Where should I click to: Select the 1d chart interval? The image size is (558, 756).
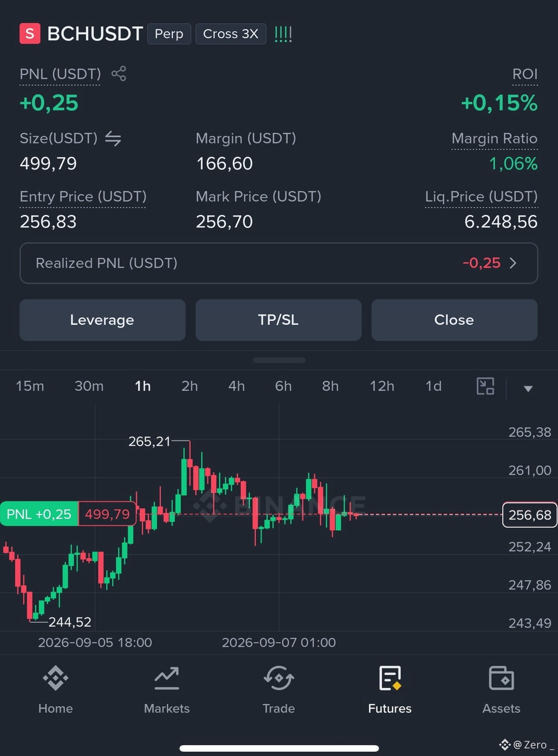(x=433, y=386)
